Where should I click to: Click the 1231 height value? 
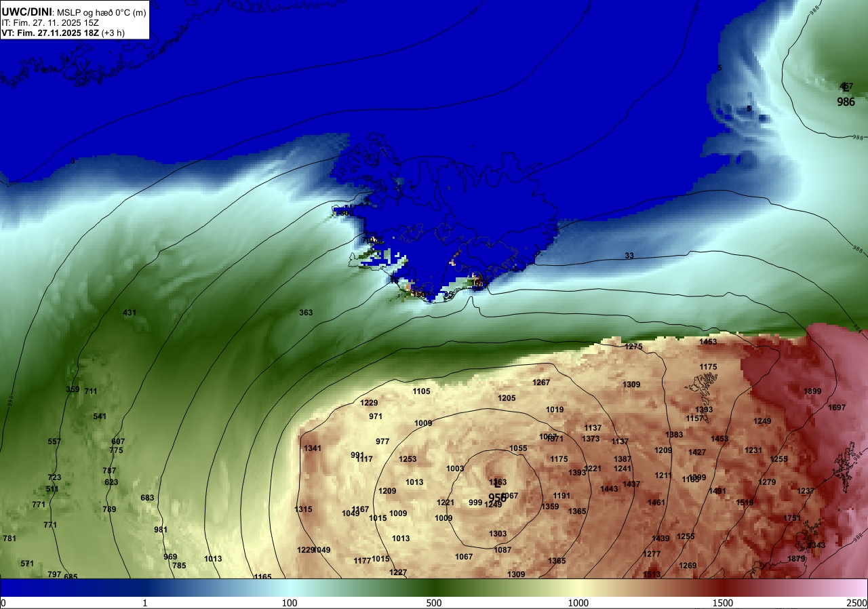(x=753, y=450)
